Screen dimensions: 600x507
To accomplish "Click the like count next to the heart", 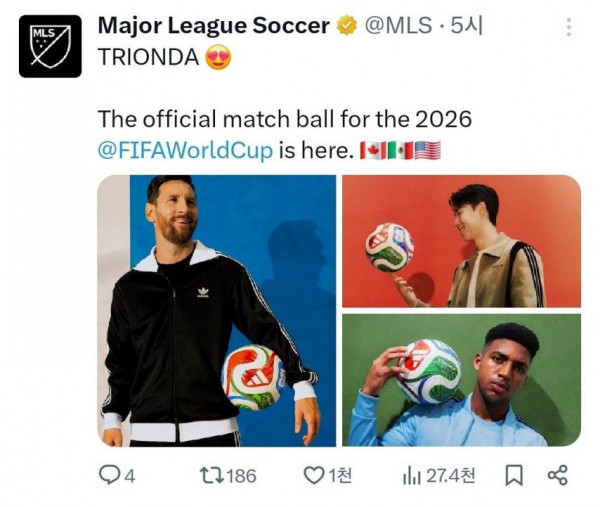I will click(341, 476).
